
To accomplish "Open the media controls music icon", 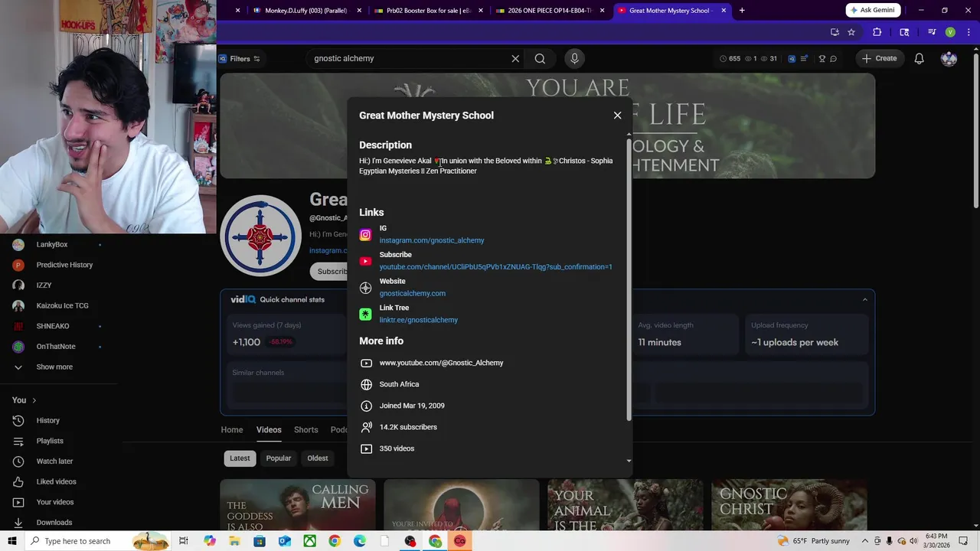I will [x=932, y=32].
